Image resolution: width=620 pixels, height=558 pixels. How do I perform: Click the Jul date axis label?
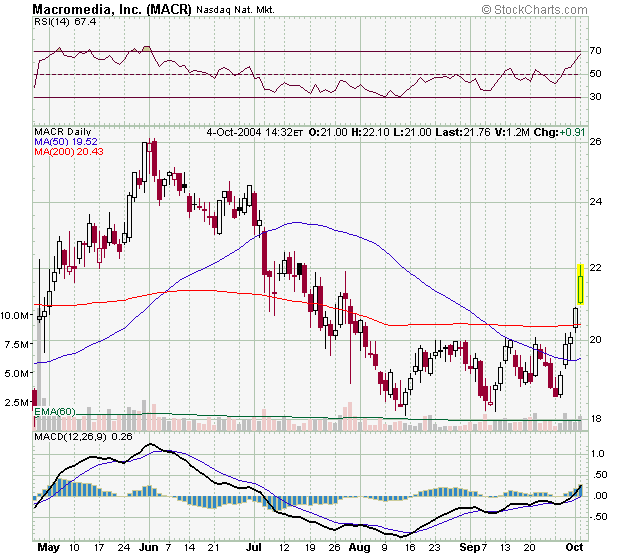click(253, 547)
